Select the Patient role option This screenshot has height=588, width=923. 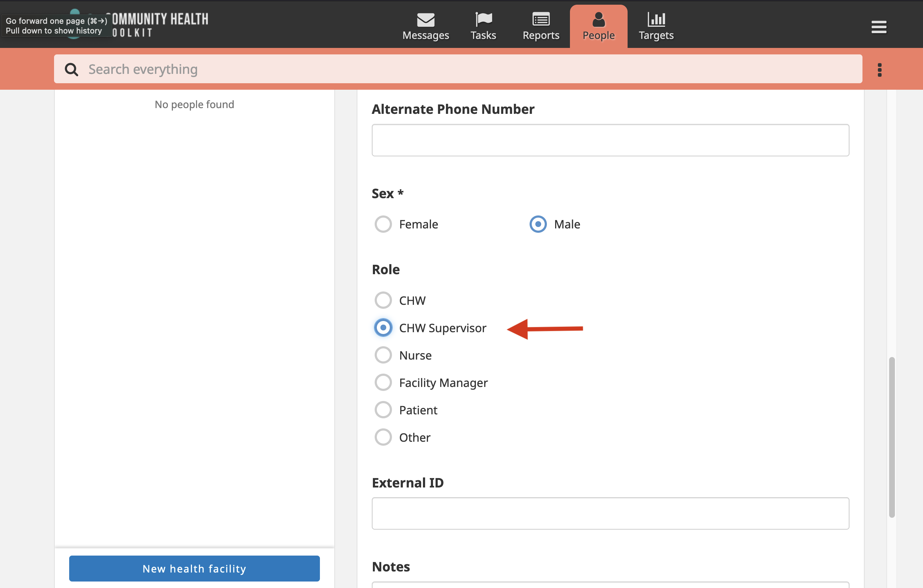point(383,410)
